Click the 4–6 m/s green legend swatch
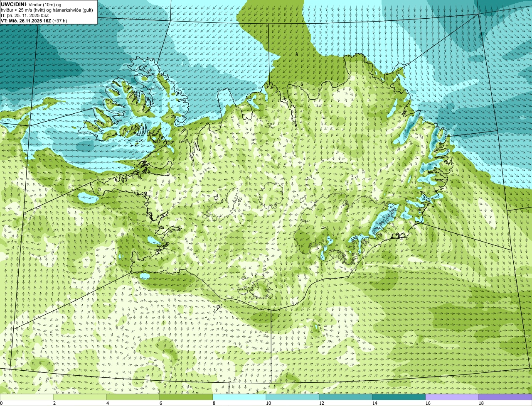Screen dimensions: 532x406 coord(133,397)
